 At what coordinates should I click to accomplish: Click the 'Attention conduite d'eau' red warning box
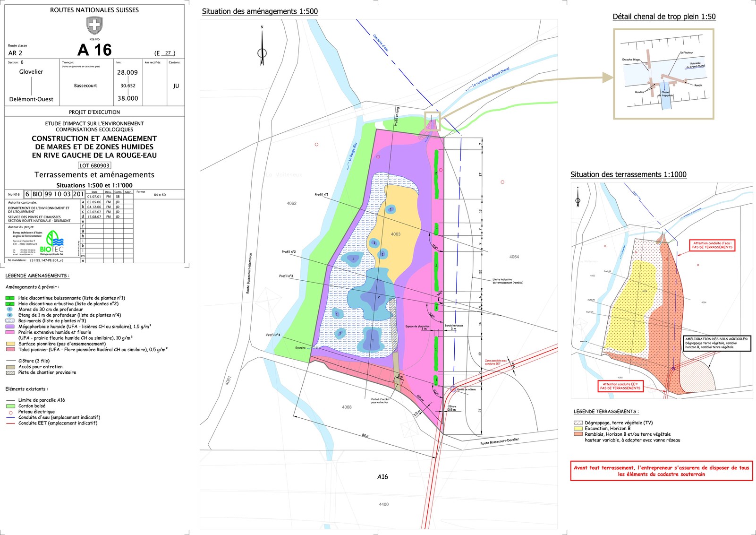tap(712, 245)
